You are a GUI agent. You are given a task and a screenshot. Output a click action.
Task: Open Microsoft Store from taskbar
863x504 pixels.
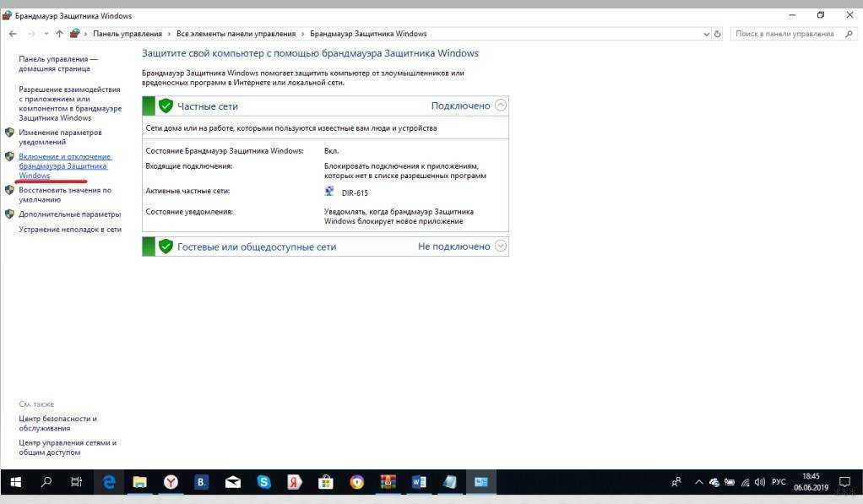coord(326,483)
